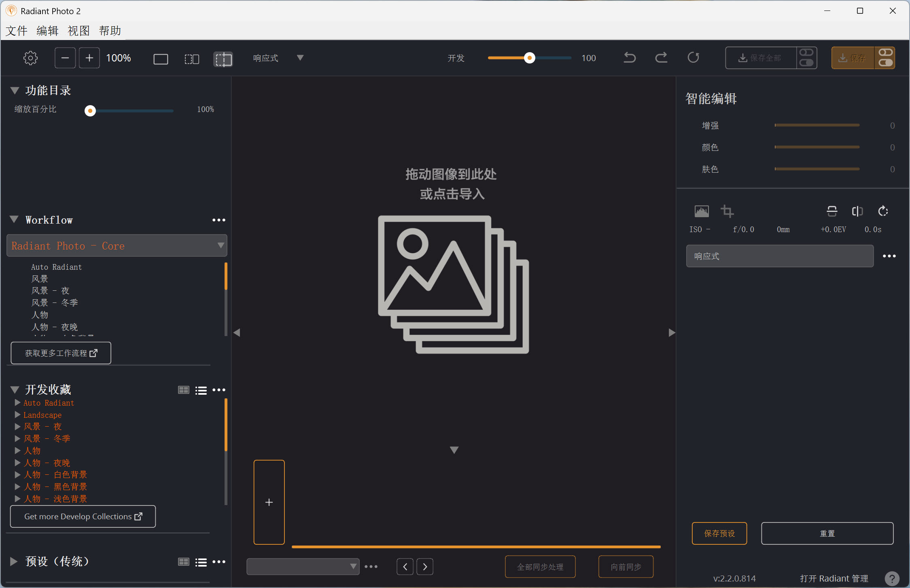
Task: Undo the last edit
Action: pyautogui.click(x=630, y=57)
